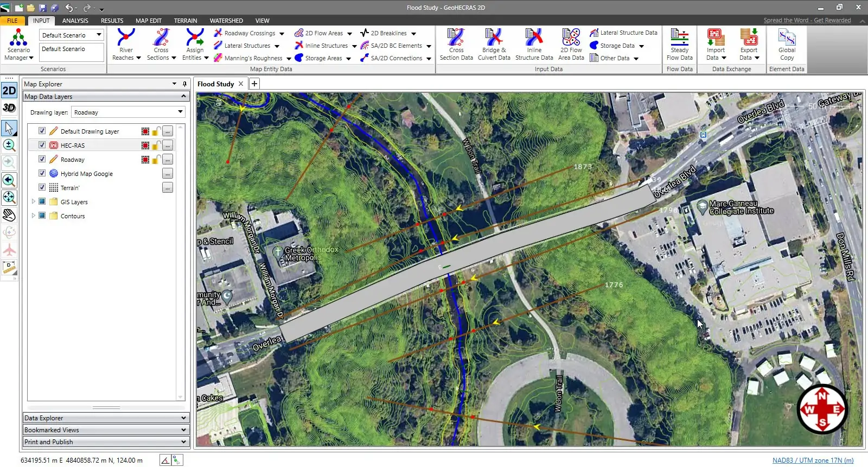Click the Global Copy icon
Image resolution: width=868 pixels, height=467 pixels.
(x=787, y=45)
